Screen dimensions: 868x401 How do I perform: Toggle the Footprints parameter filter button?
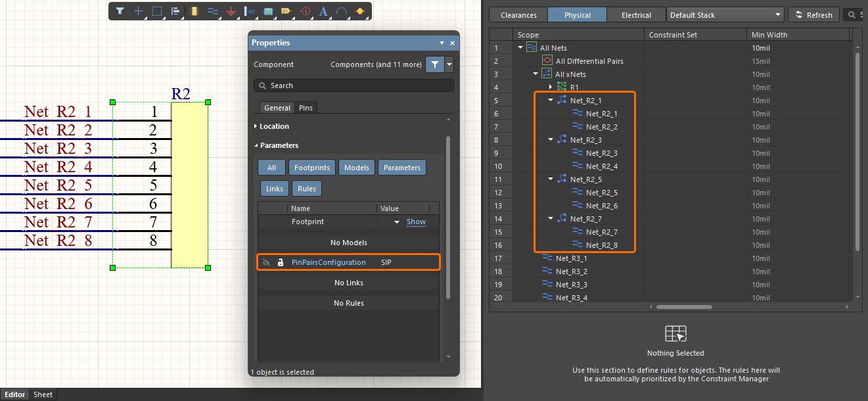[312, 168]
